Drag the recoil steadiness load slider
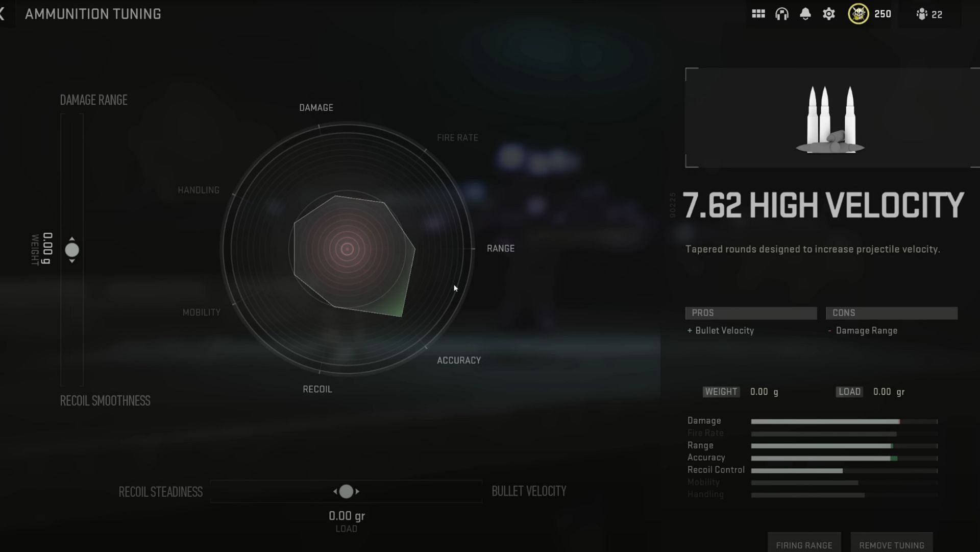 (x=347, y=491)
